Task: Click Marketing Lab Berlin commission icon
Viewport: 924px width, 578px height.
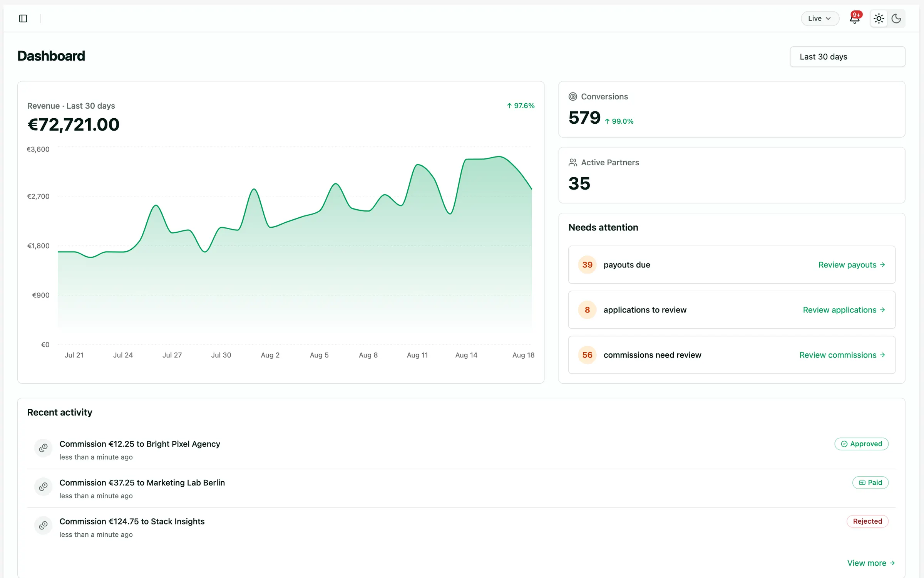Action: click(43, 487)
